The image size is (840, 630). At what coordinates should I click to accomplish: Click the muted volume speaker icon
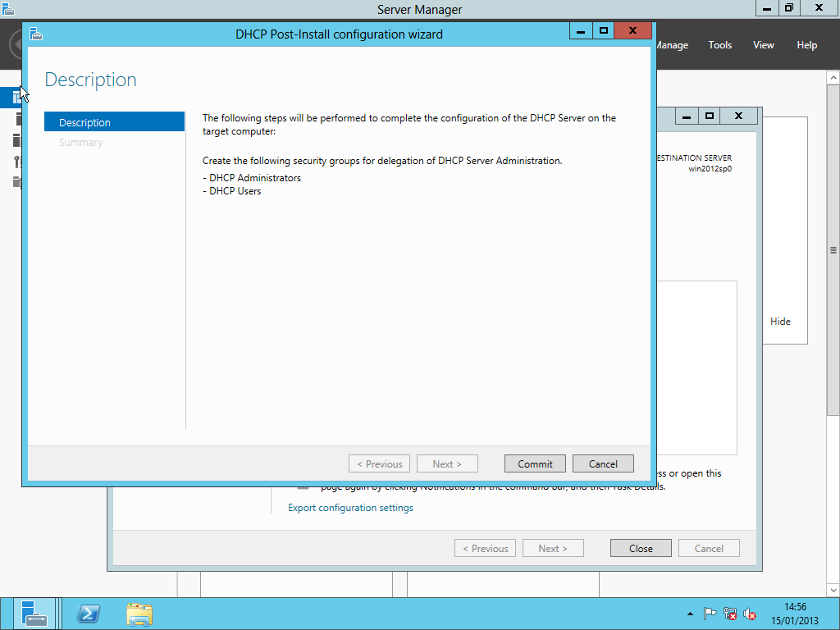pos(750,614)
